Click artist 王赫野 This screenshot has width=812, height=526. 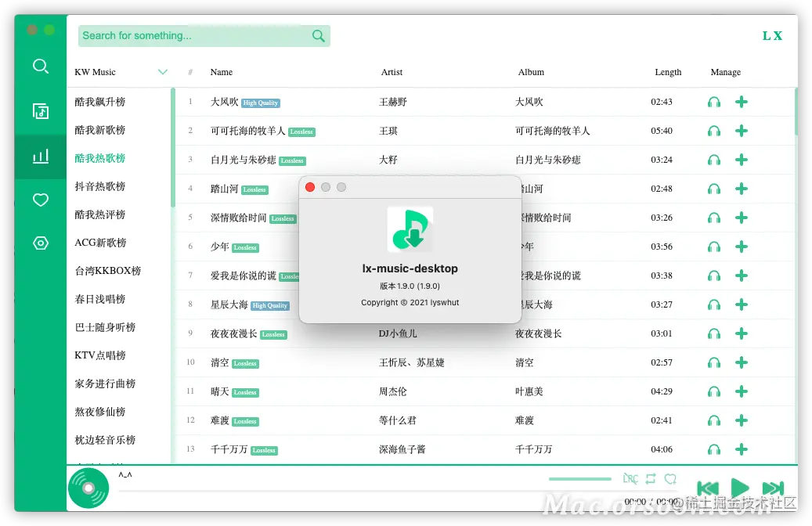click(392, 102)
